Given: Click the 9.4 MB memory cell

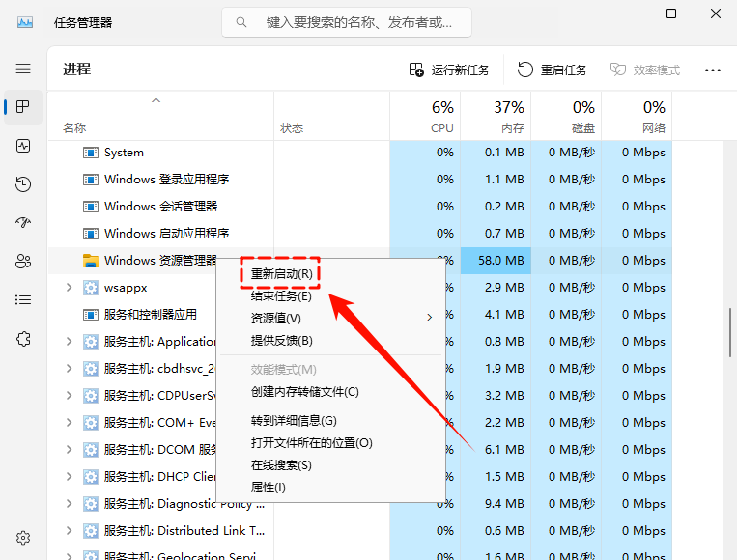Looking at the screenshot, I should (496, 504).
